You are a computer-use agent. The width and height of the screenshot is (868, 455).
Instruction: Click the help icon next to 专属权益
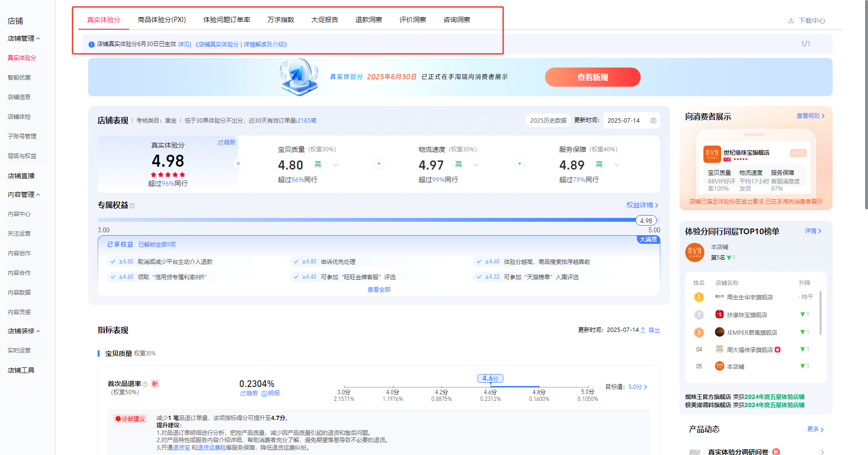pyautogui.click(x=132, y=206)
